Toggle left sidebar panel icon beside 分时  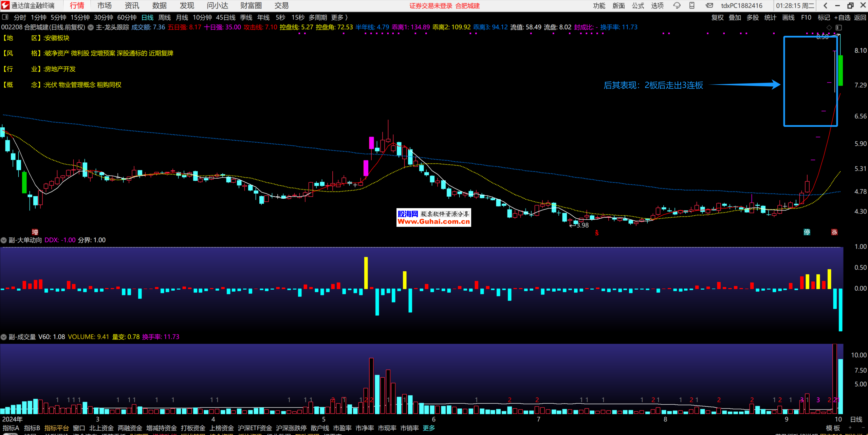point(5,17)
